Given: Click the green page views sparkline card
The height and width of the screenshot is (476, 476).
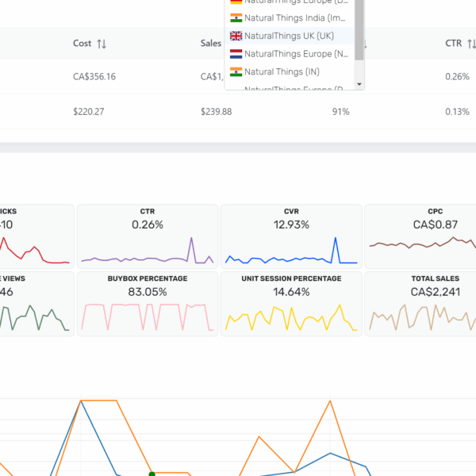Looking at the screenshot, I should pyautogui.click(x=36, y=304).
